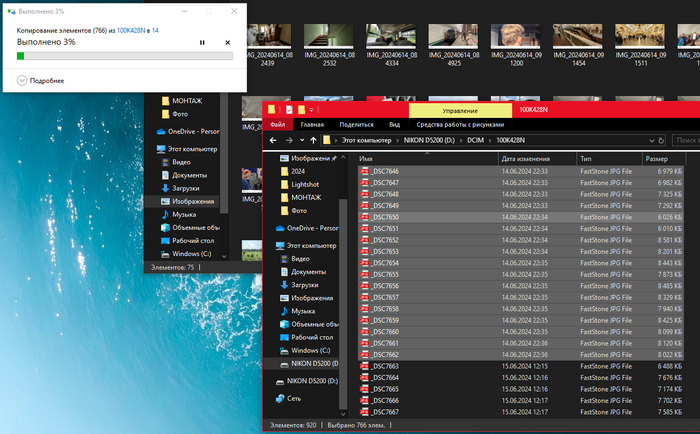The width and height of the screenshot is (700, 434).
Task: Sort files by Дата изменения column header
Action: (x=525, y=158)
